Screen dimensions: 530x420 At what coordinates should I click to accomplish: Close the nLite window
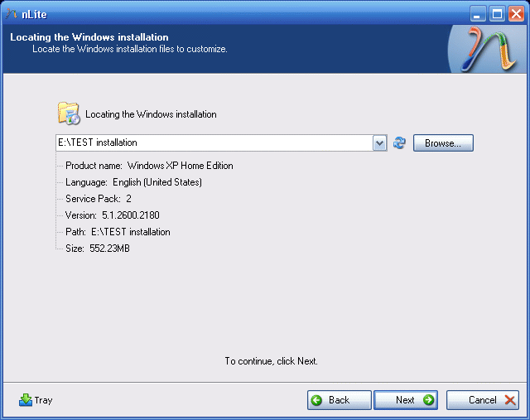tap(516, 14)
